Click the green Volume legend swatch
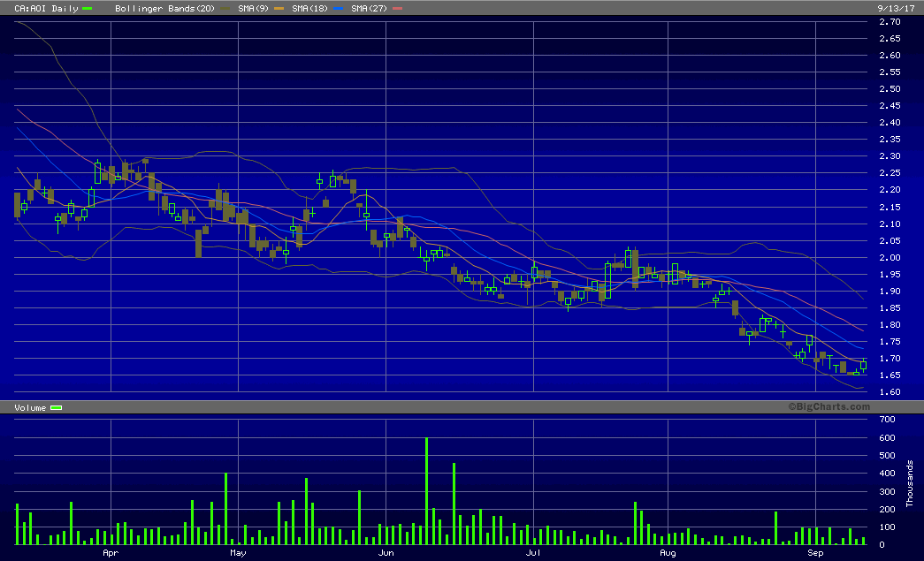The image size is (924, 561). coord(56,407)
